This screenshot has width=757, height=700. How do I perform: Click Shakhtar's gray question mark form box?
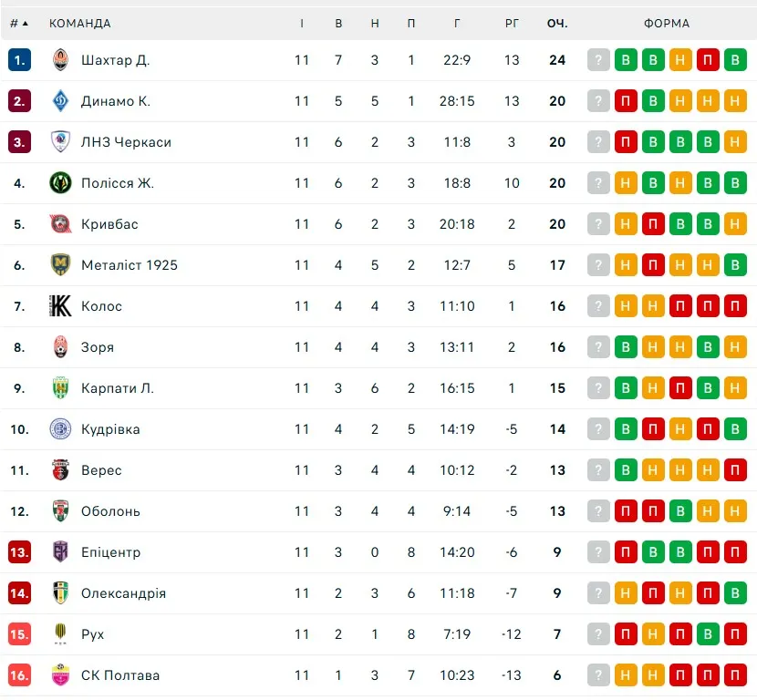598,60
